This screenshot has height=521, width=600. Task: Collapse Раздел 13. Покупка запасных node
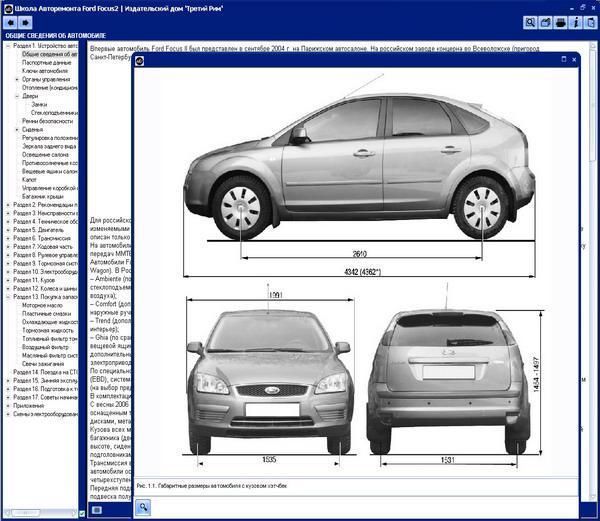(8, 297)
